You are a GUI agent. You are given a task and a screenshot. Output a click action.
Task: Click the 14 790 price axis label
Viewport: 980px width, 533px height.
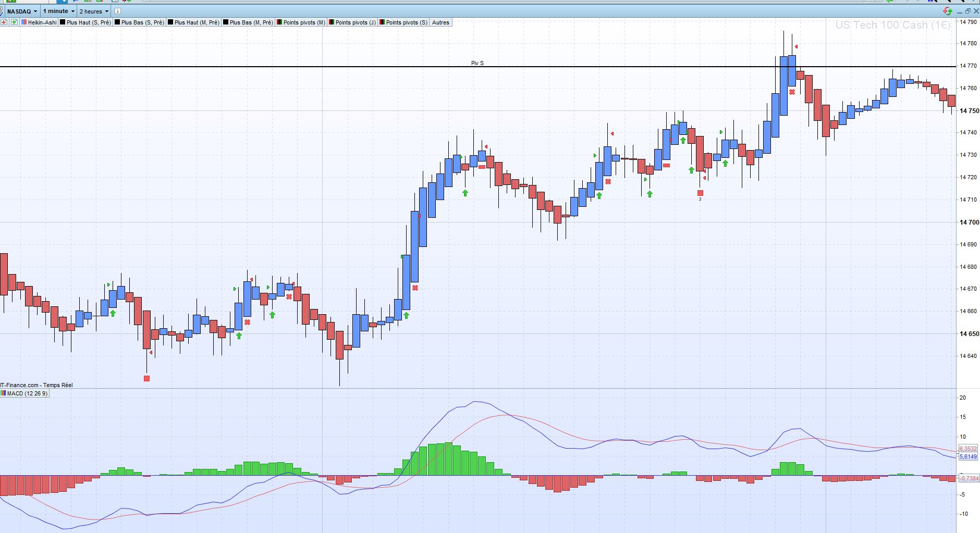pos(968,22)
